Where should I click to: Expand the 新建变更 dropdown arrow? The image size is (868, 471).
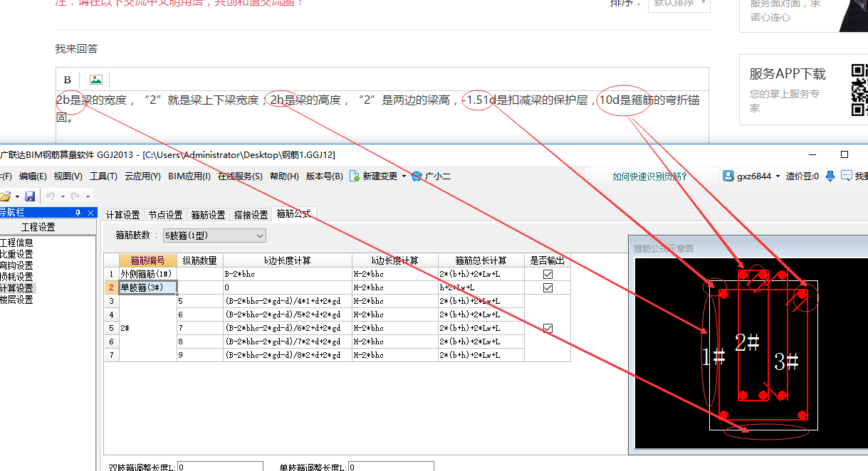(x=404, y=176)
